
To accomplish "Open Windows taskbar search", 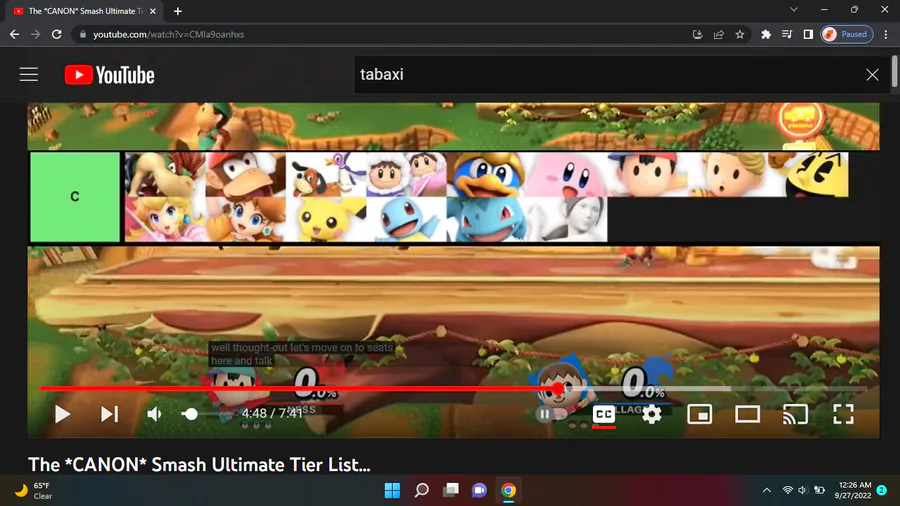I will pyautogui.click(x=422, y=490).
